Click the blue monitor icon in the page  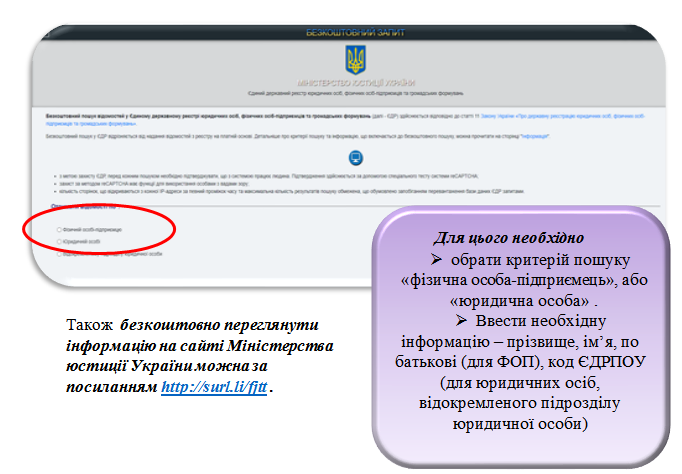pos(356,158)
